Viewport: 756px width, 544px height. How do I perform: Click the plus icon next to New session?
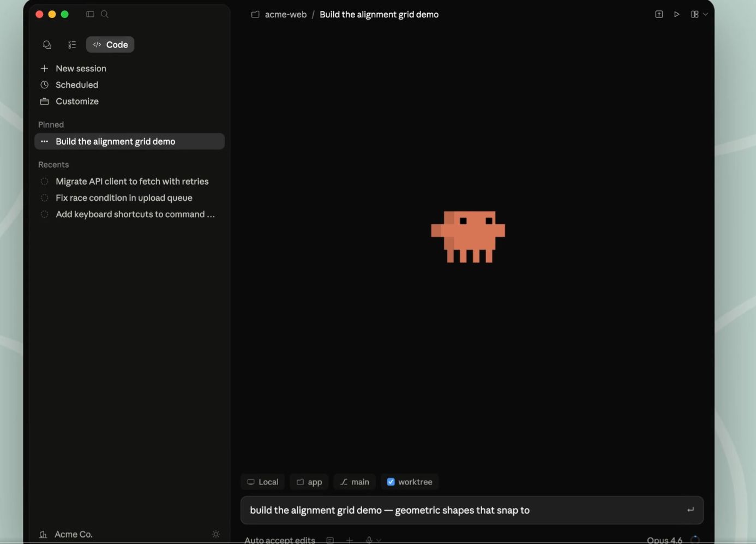(x=45, y=68)
